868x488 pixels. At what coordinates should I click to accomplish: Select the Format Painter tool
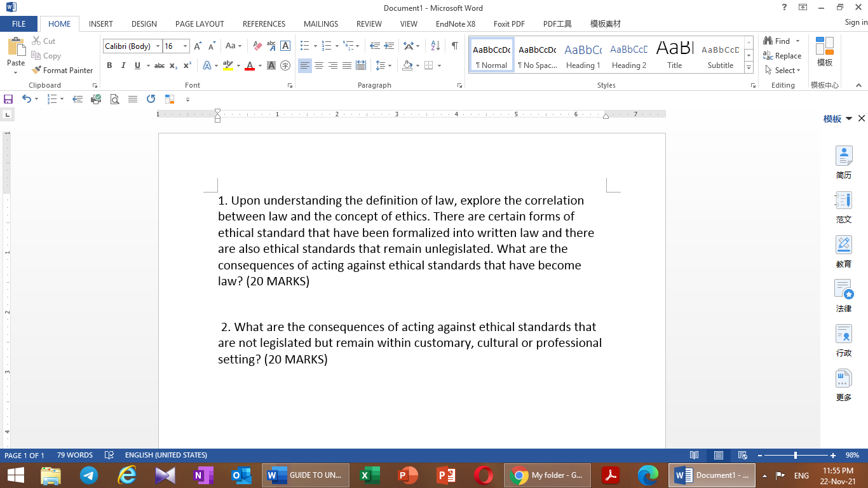click(x=62, y=70)
